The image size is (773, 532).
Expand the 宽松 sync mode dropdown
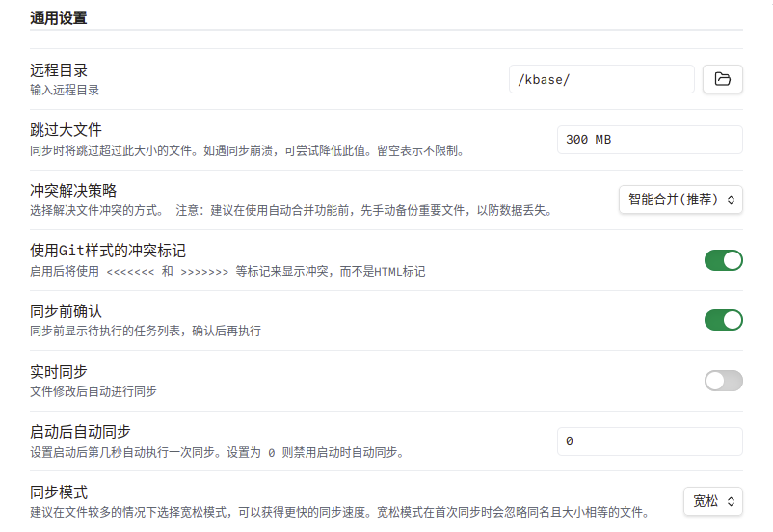[x=713, y=501]
